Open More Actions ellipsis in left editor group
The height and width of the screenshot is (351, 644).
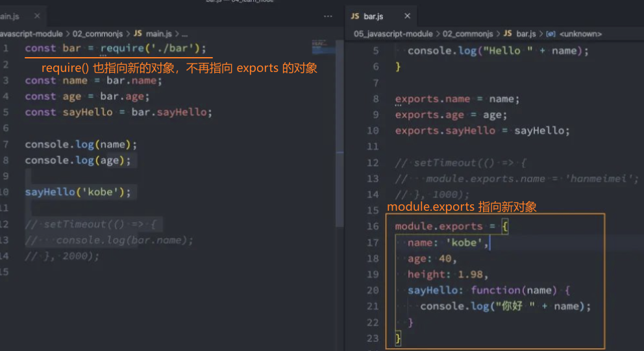328,16
